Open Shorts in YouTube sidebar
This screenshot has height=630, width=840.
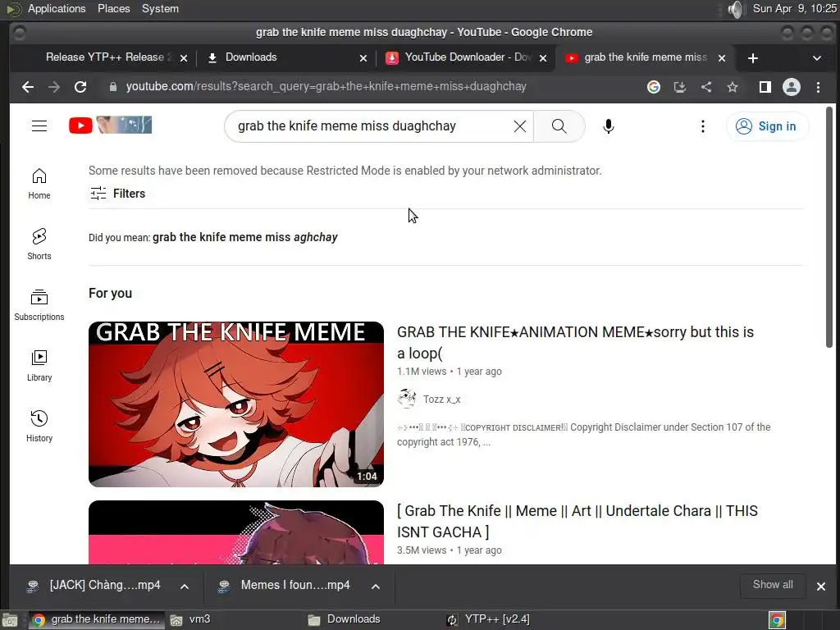click(x=39, y=244)
